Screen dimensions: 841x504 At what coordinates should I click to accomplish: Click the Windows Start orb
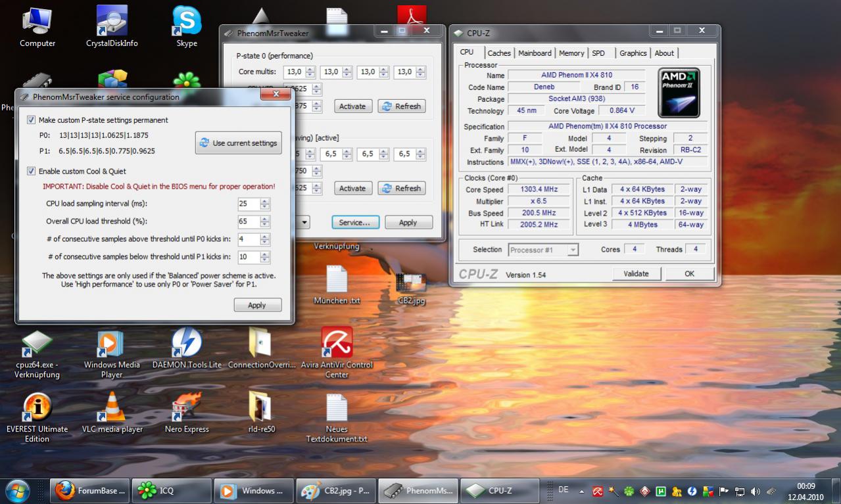click(x=18, y=490)
